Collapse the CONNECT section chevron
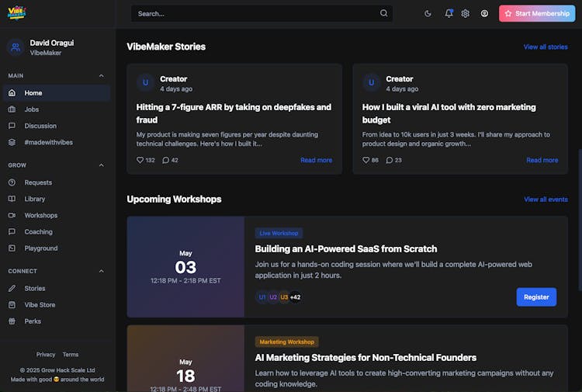Viewport: 582px width, 392px height. point(102,272)
